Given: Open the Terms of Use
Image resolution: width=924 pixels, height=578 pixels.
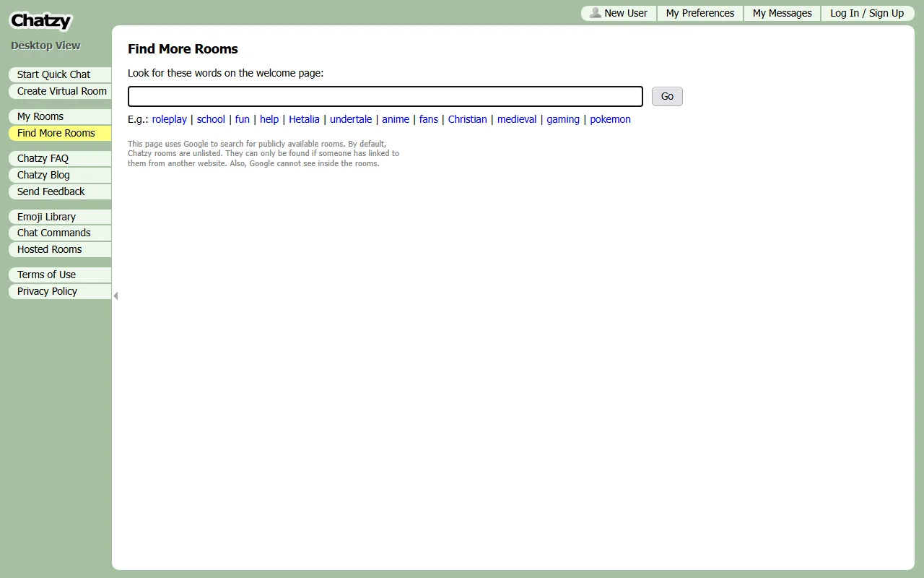Looking at the screenshot, I should 45,275.
